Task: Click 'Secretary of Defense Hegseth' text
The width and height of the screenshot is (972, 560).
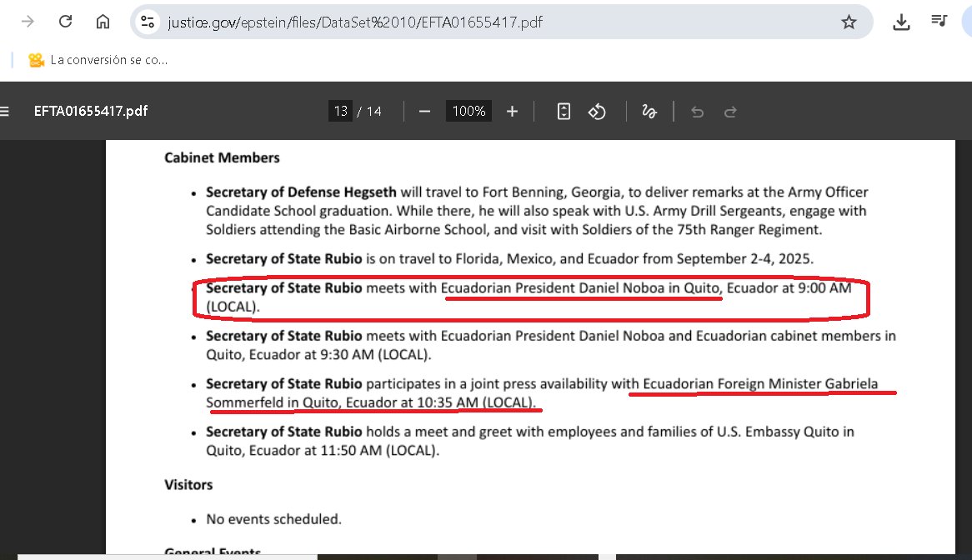Action: point(301,192)
